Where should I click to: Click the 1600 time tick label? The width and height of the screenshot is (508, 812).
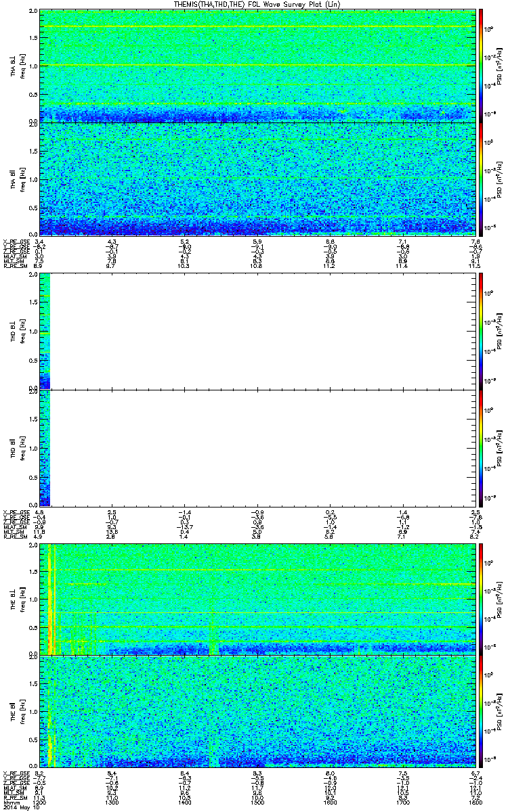click(x=330, y=803)
